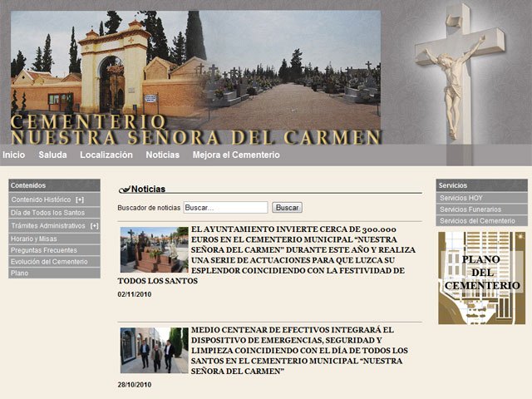This screenshot has width=532, height=399.
Task: Expand the Trámites Administrativos plus icon
Action: pyautogui.click(x=95, y=225)
